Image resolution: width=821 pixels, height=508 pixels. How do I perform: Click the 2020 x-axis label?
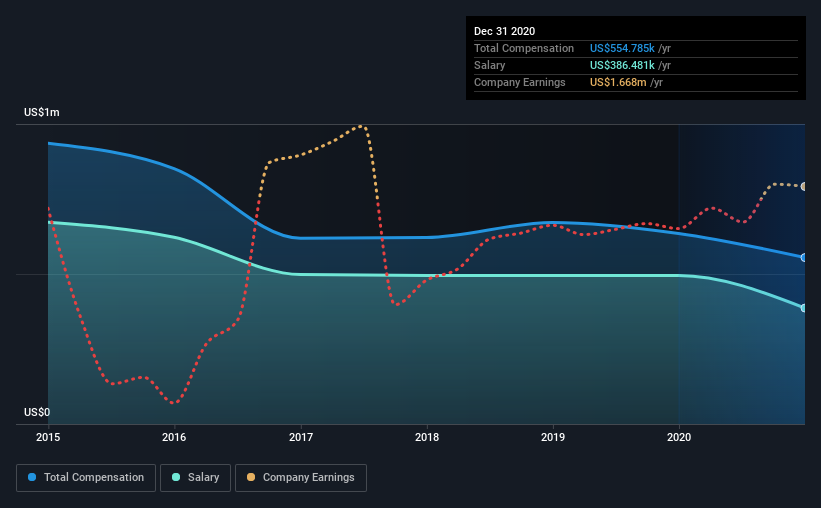tap(679, 437)
